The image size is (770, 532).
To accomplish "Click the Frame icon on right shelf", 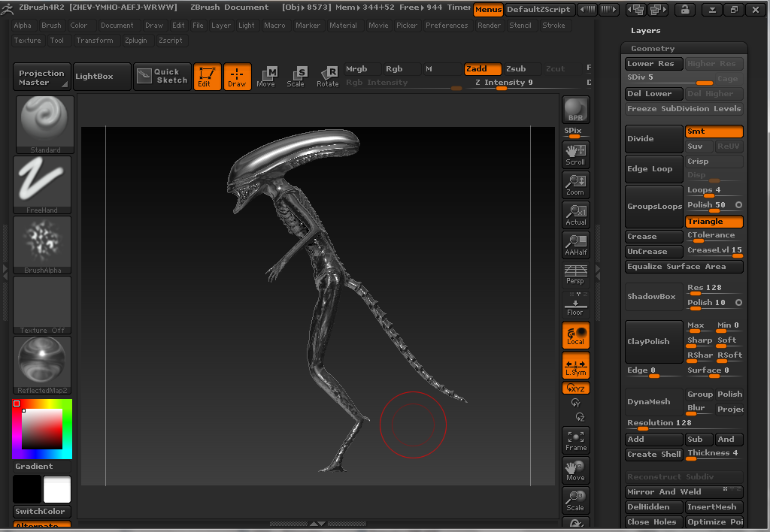I will pos(575,440).
